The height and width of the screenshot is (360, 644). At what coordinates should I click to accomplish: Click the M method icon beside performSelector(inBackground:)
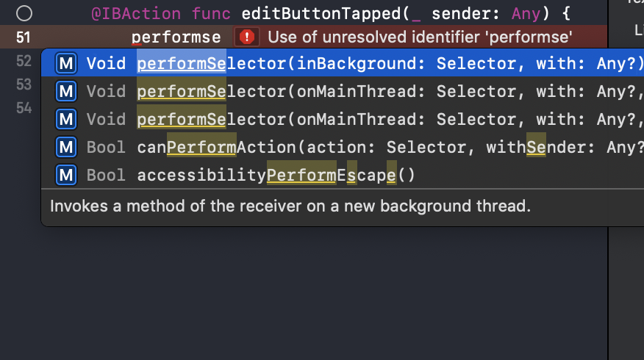point(65,64)
